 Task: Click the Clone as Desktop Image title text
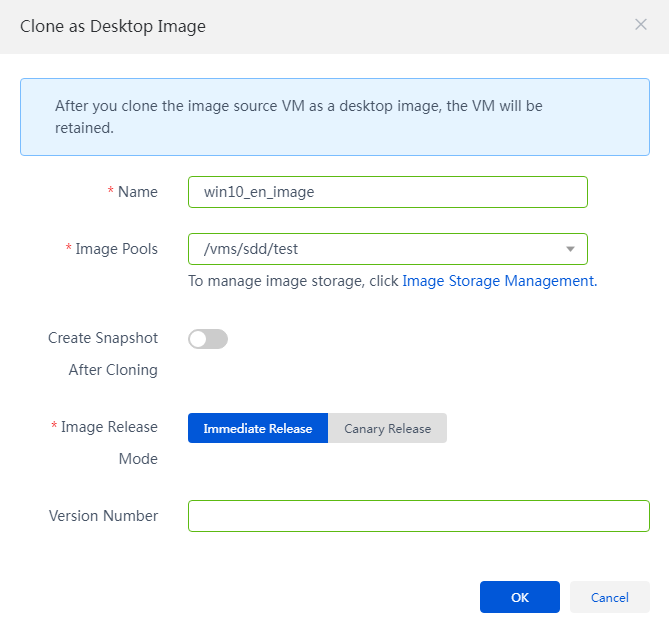(113, 26)
